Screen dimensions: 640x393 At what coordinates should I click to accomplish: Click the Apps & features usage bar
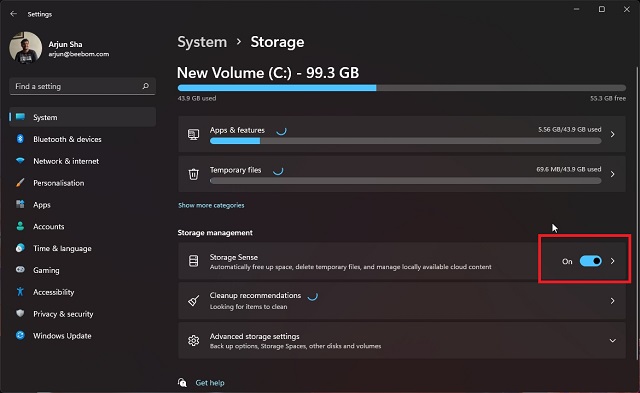405,141
